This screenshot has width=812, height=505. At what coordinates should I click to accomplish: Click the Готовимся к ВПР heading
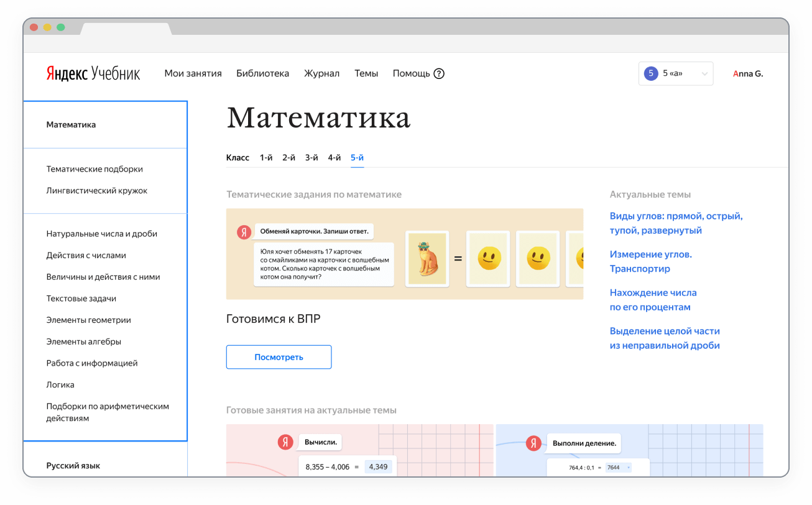point(274,319)
